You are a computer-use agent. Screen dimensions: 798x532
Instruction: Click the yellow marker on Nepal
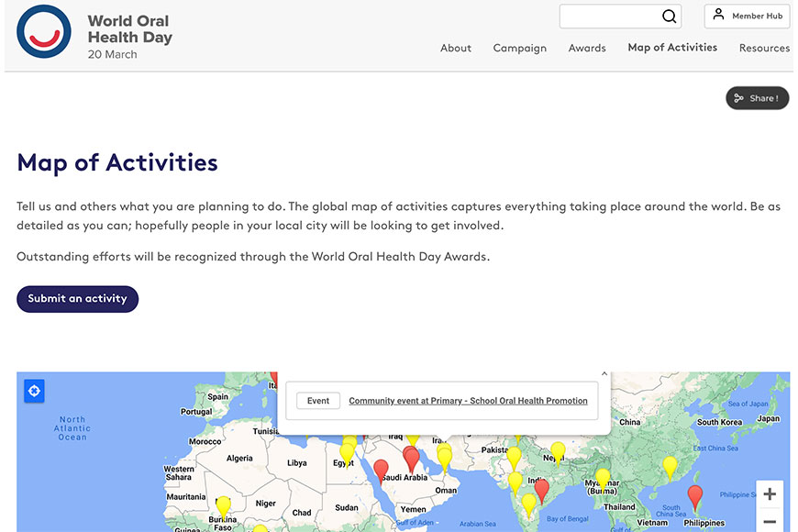point(558,452)
